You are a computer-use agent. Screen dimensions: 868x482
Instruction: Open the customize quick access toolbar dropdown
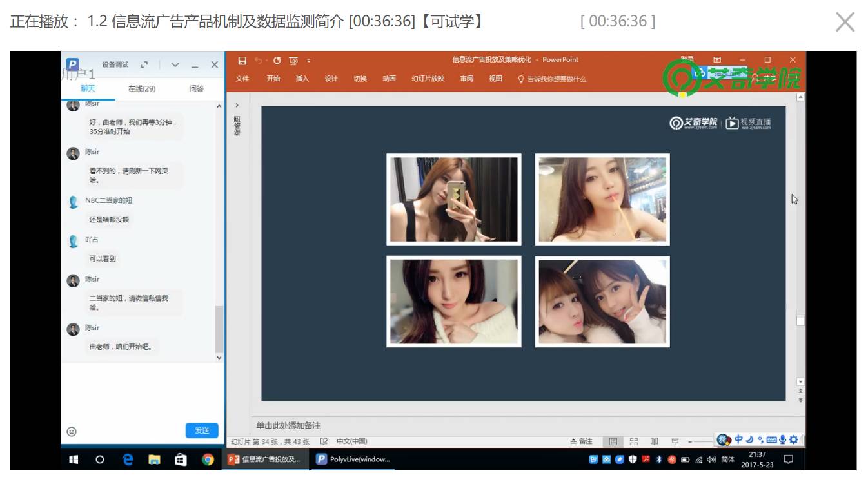click(x=309, y=61)
